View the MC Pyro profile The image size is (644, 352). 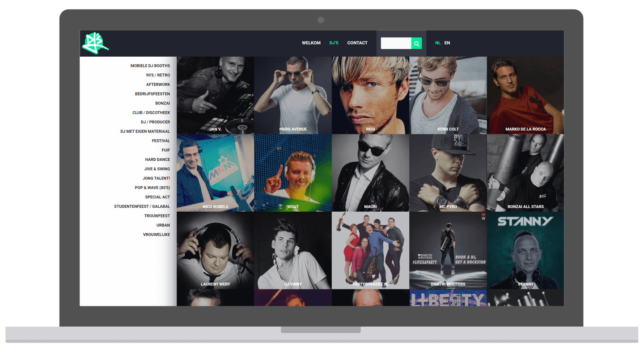[x=448, y=173]
